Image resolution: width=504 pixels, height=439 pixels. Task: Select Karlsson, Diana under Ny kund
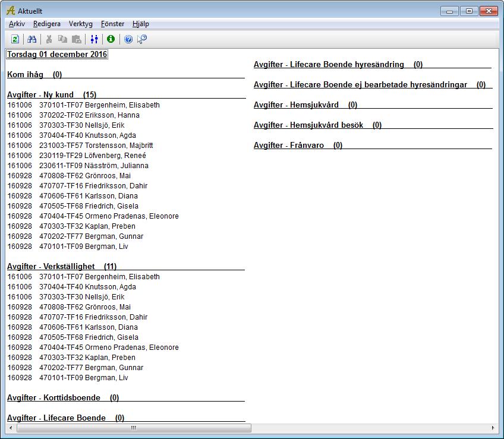click(73, 196)
